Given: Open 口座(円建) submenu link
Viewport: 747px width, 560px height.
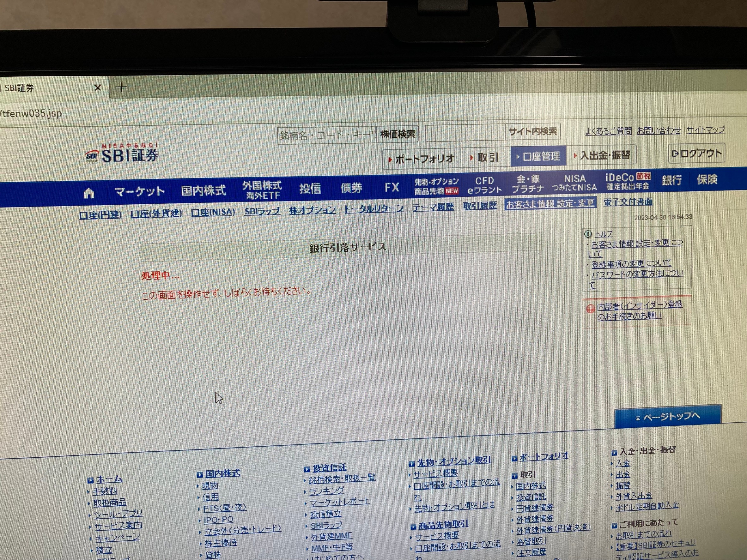Looking at the screenshot, I should tap(100, 215).
